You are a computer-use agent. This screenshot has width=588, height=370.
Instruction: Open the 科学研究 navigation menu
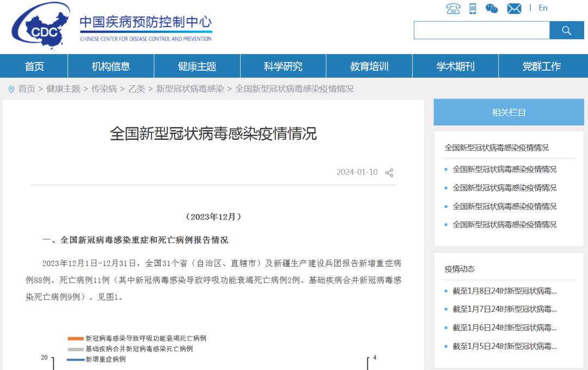pos(283,66)
